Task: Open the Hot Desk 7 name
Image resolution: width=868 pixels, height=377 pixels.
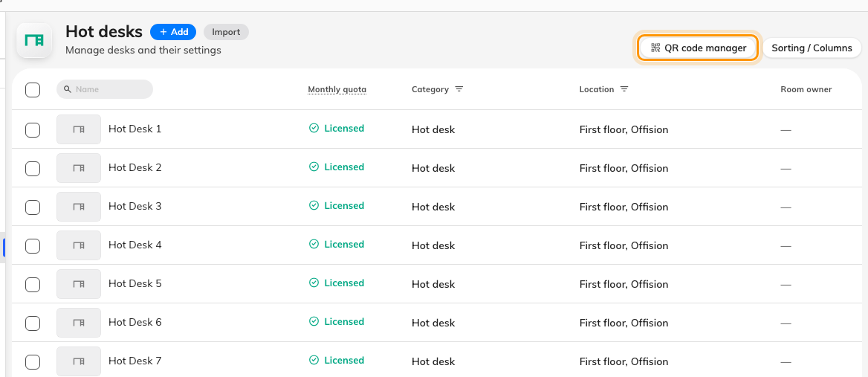Action: point(135,361)
